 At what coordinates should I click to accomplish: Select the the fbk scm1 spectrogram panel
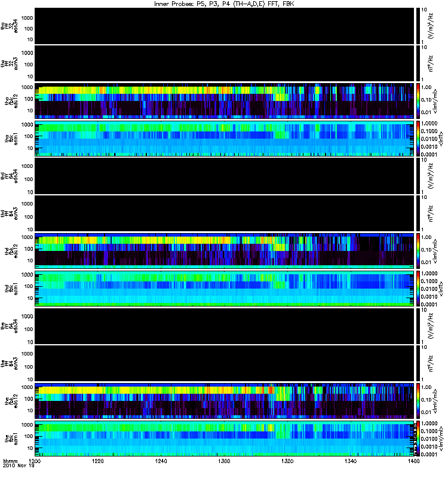coord(224,439)
